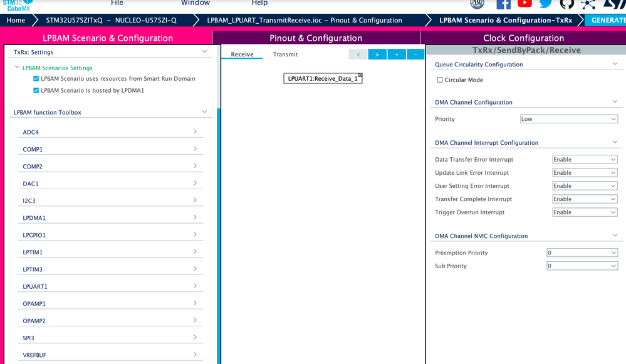Open the Help menu
Image resolution: width=626 pixels, height=364 pixels.
pos(259,3)
